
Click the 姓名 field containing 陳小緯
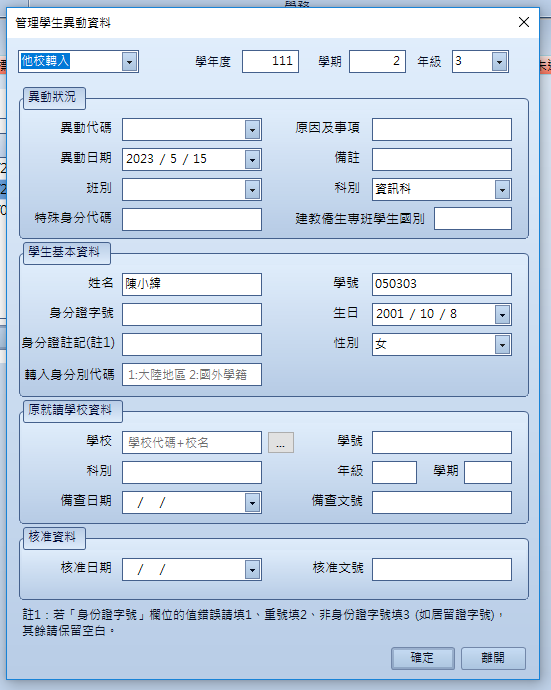click(x=192, y=284)
